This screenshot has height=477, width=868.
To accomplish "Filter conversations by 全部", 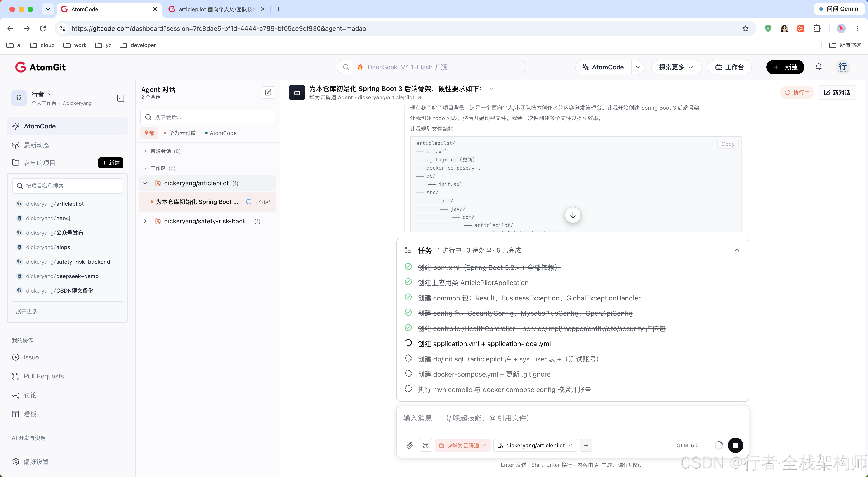I will (149, 133).
